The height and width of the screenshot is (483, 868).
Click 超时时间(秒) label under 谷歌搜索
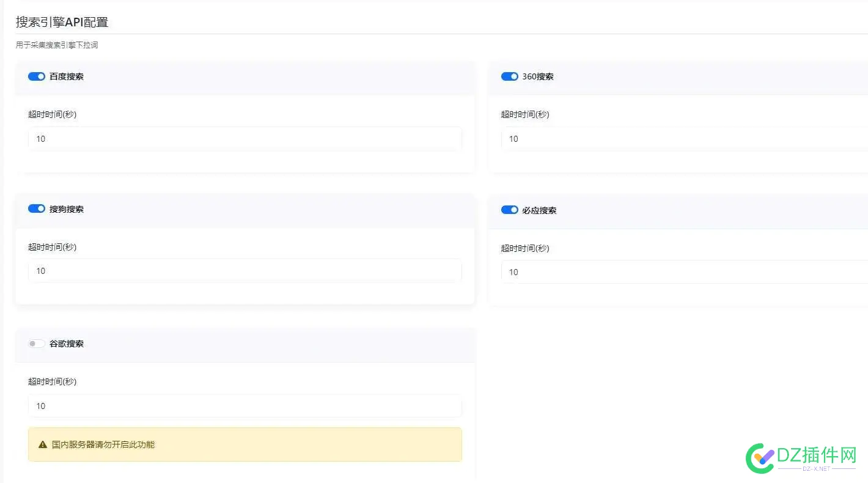[53, 382]
